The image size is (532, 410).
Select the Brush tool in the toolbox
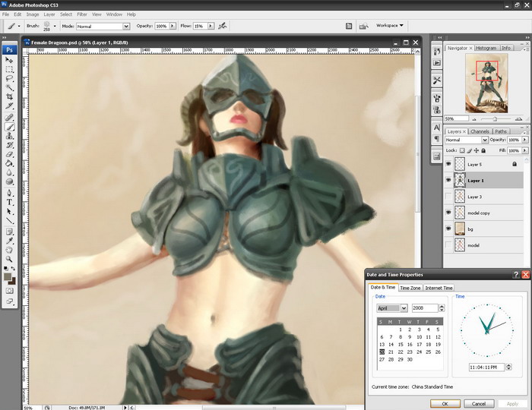coord(9,127)
